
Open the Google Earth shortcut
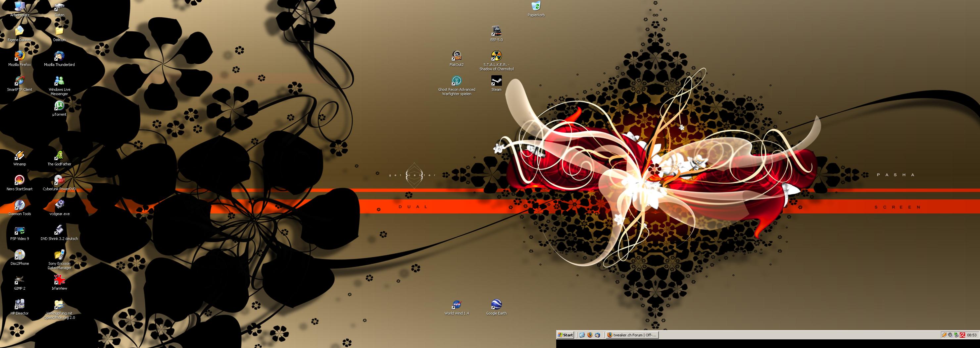496,305
